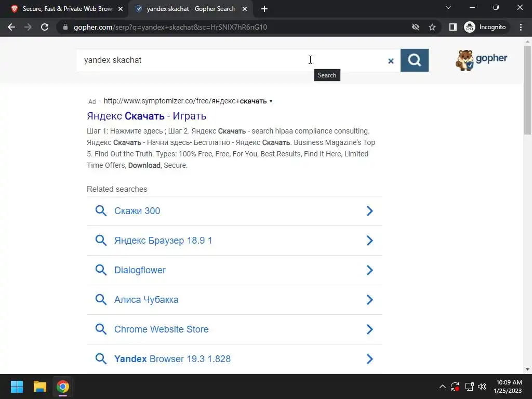Open File Explorer from the taskbar
Screen dimensions: 532x399
tap(39, 387)
